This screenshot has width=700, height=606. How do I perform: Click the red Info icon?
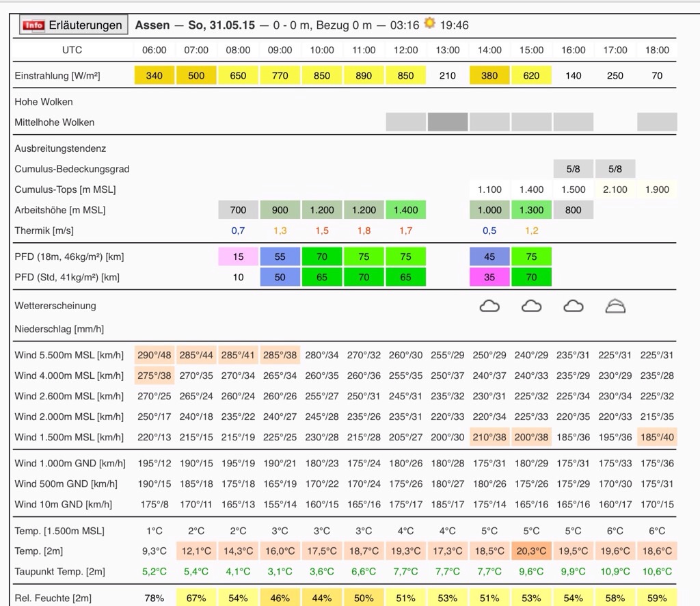pyautogui.click(x=34, y=25)
